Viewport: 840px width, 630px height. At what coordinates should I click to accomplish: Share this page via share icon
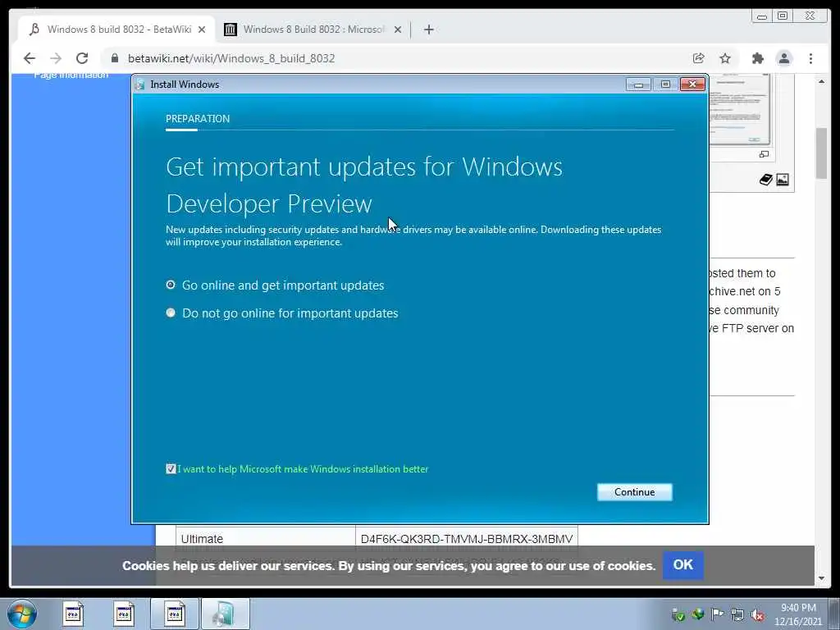pyautogui.click(x=699, y=58)
